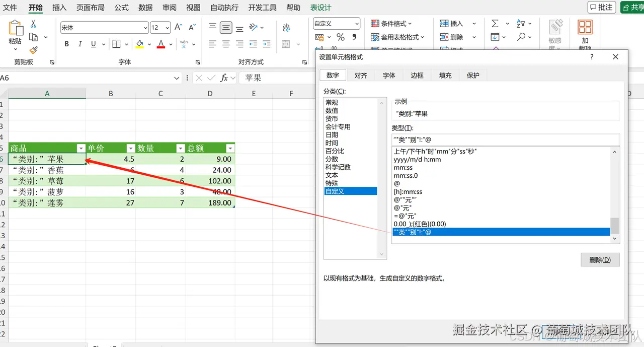Screen dimensions: 644x347
Task: Click the AutoSum Σ icon
Action: click(x=495, y=24)
